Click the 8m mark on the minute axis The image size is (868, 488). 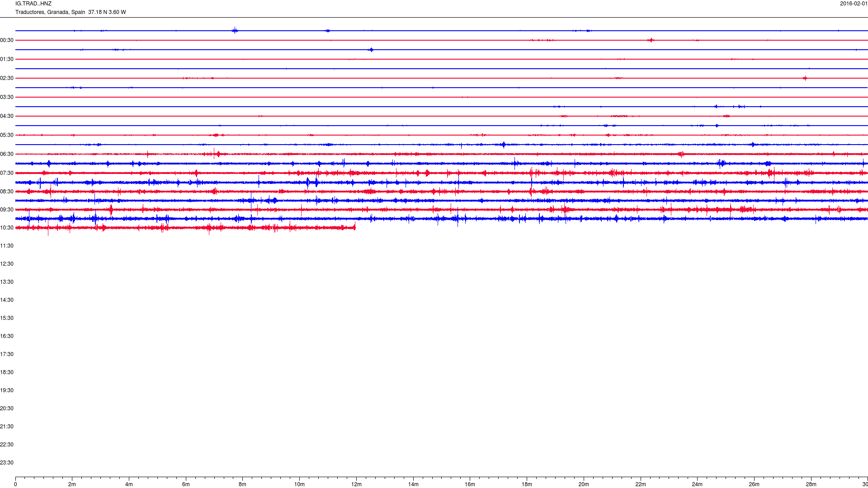coord(243,484)
